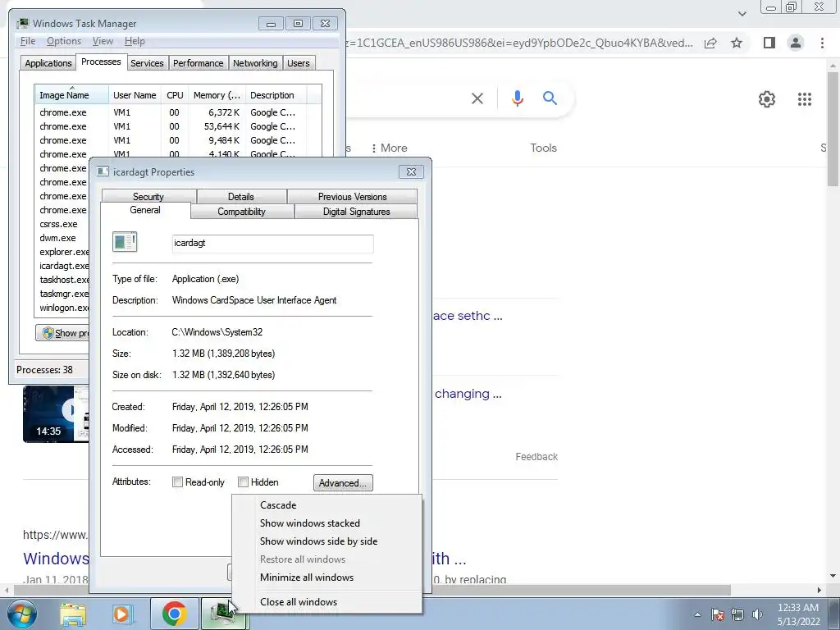840x630 pixels.
Task: Click the page vertical scrollbar thumb
Action: (x=833, y=129)
